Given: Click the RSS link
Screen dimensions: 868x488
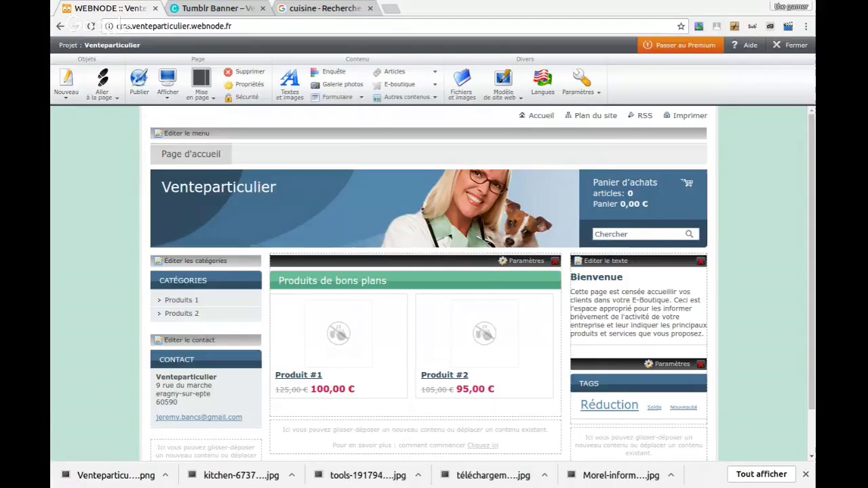Looking at the screenshot, I should coord(639,115).
